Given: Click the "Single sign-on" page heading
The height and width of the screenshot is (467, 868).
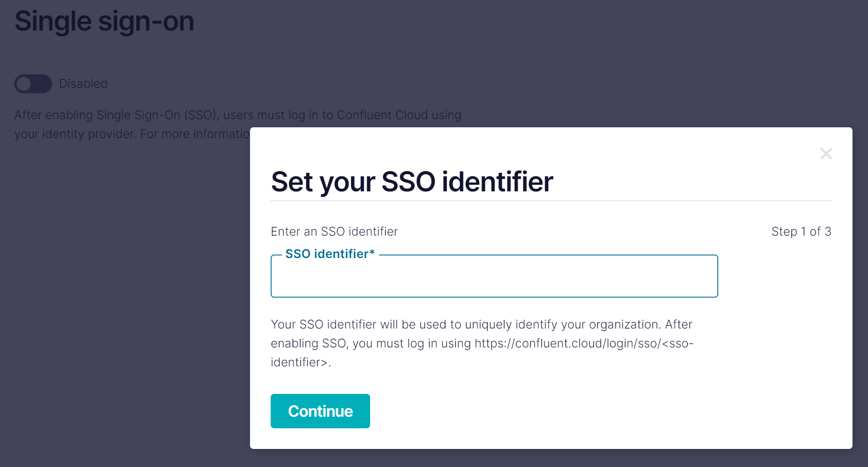Looking at the screenshot, I should tap(104, 21).
